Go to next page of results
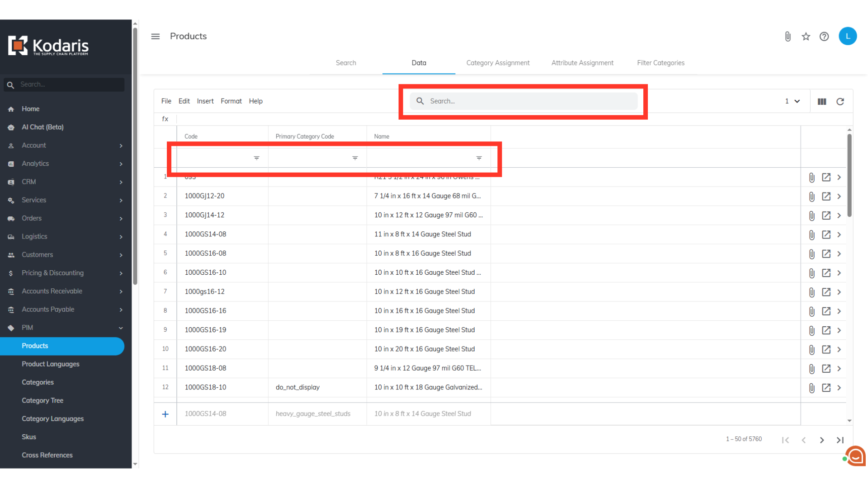Viewport: 868px width, 488px height. (x=821, y=440)
